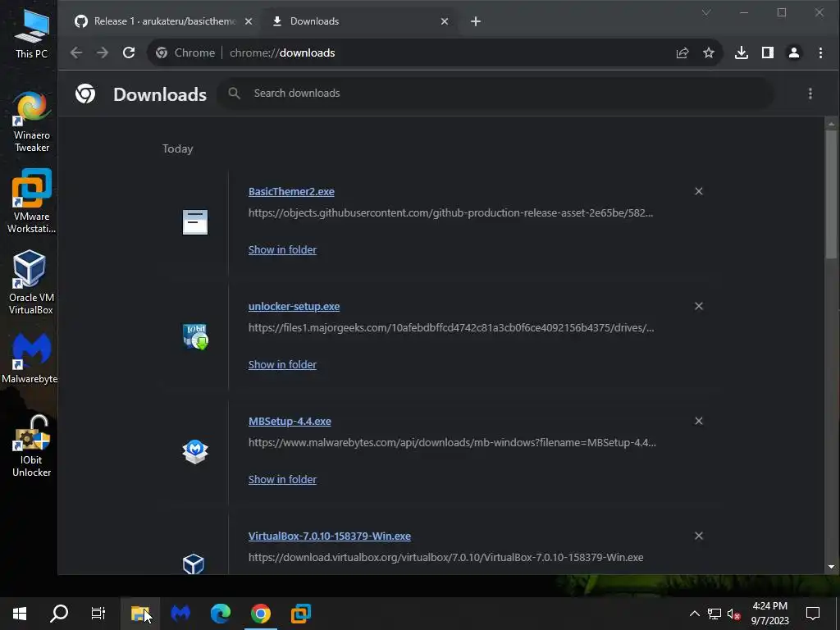Remove BasicThemer2.exe from the list
840x630 pixels.
click(x=699, y=191)
